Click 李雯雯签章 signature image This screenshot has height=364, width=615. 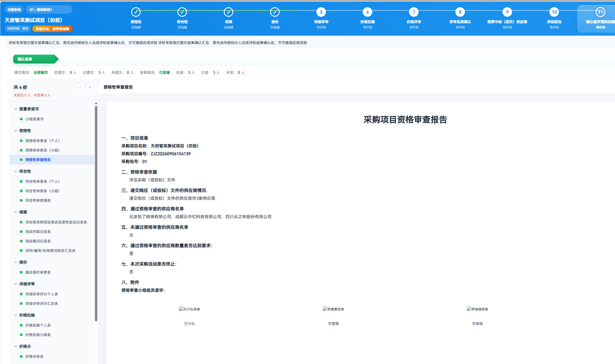(333, 309)
